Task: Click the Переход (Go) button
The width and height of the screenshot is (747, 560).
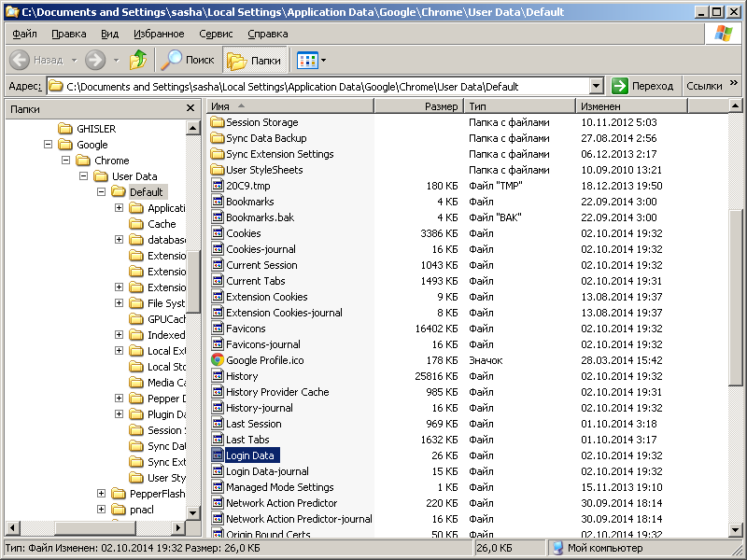Action: coord(642,86)
